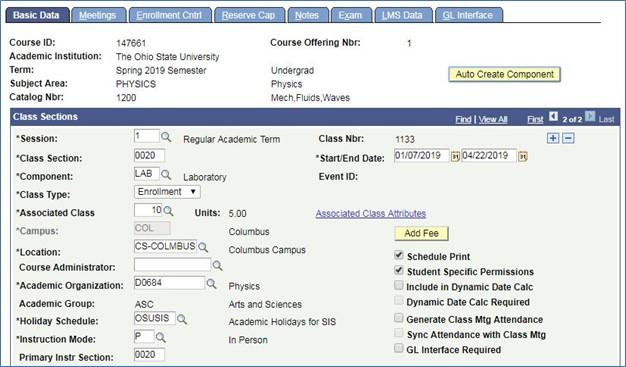Enable Include in Dynamic Date Calc

(x=398, y=285)
